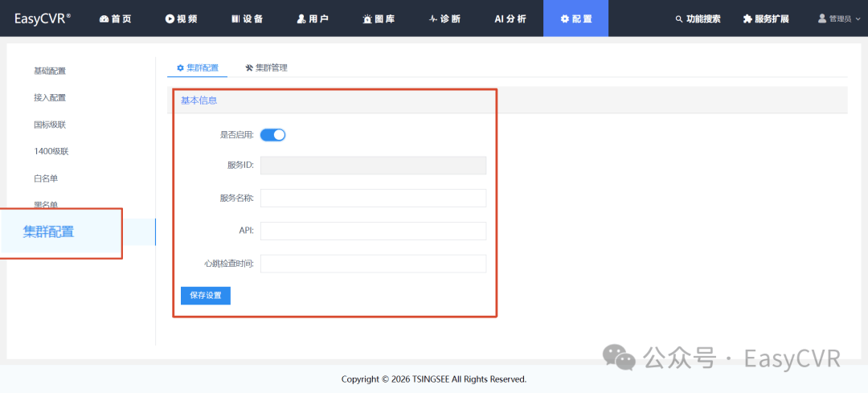This screenshot has height=393, width=868.
Task: Click the API input field
Action: (x=373, y=231)
